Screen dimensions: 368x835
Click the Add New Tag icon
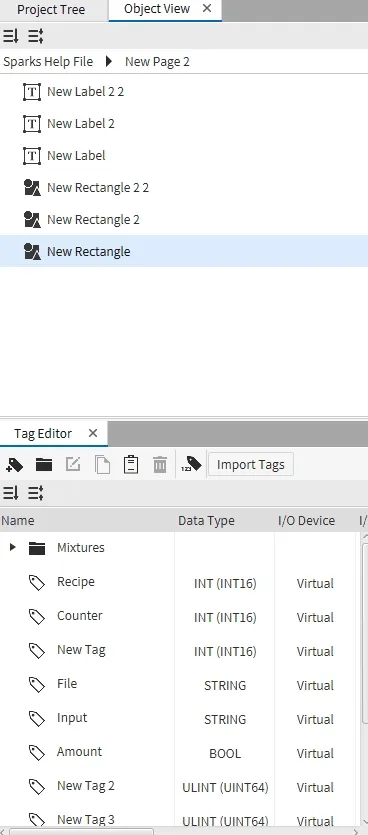[x=14, y=465]
